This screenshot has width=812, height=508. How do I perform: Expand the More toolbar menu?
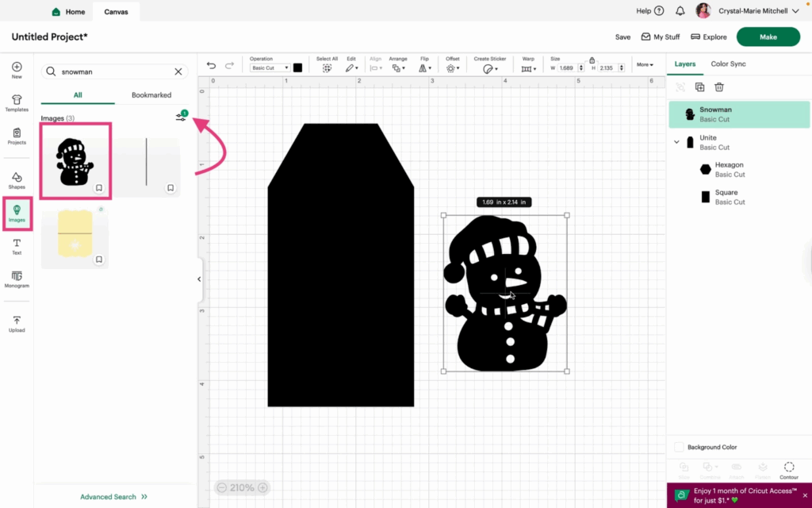pyautogui.click(x=645, y=65)
